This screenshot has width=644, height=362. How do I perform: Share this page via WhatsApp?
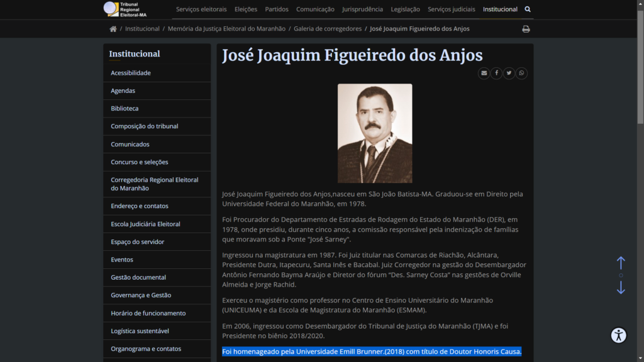pos(521,74)
